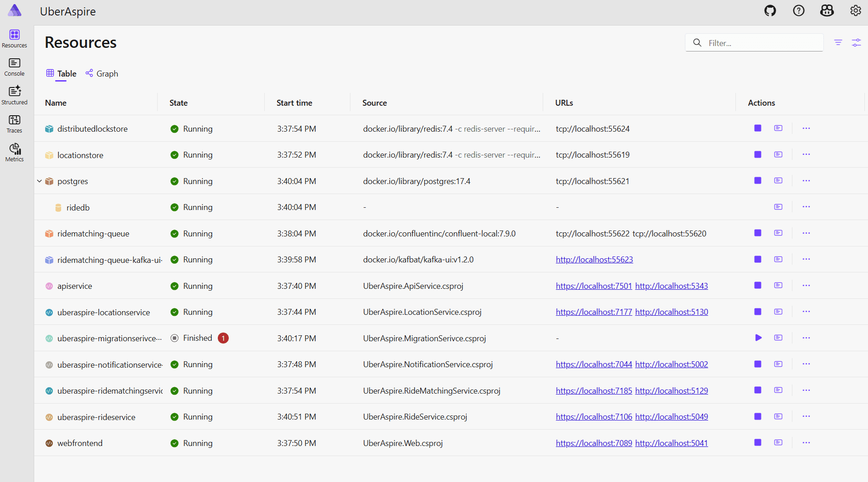This screenshot has width=868, height=482.
Task: Go to Metrics in the sidebar
Action: [x=15, y=152]
